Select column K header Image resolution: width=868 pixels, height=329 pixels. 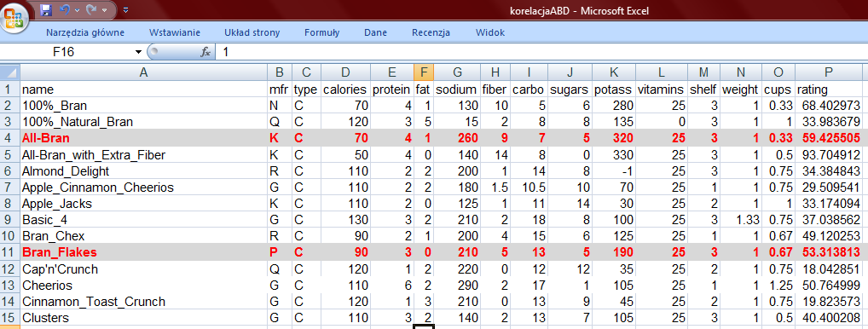[x=613, y=72]
